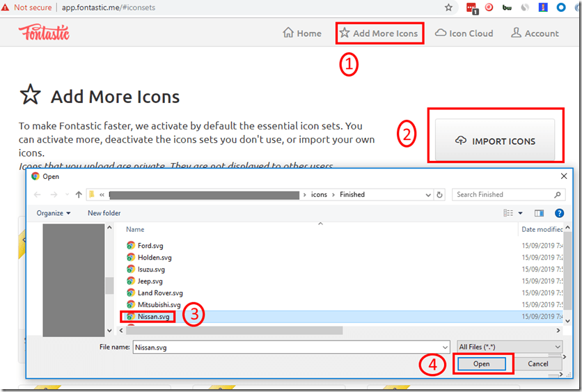Viewport: 582px width, 392px height.
Task: Open the Account menu item
Action: tap(535, 33)
